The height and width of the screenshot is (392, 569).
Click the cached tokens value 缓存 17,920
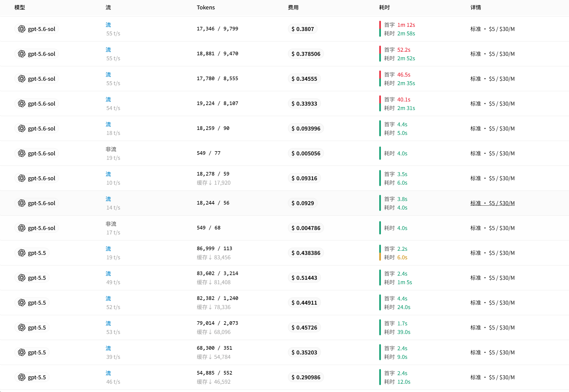214,183
